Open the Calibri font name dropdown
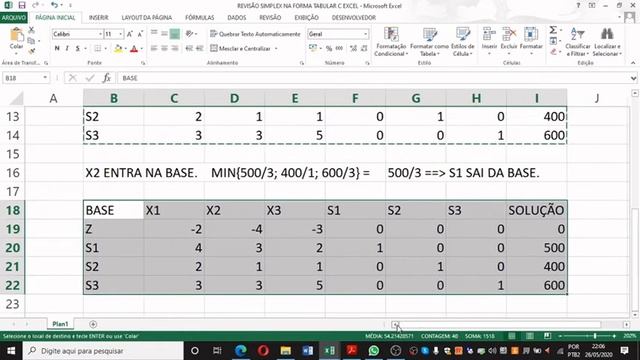Image resolution: width=640 pixels, height=360 pixels. coord(100,34)
